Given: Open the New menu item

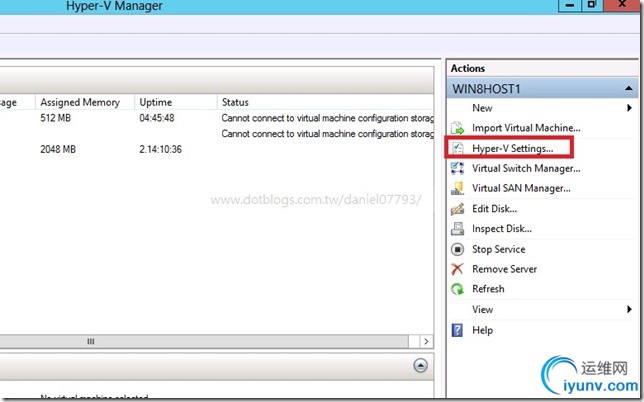Looking at the screenshot, I should [x=482, y=108].
